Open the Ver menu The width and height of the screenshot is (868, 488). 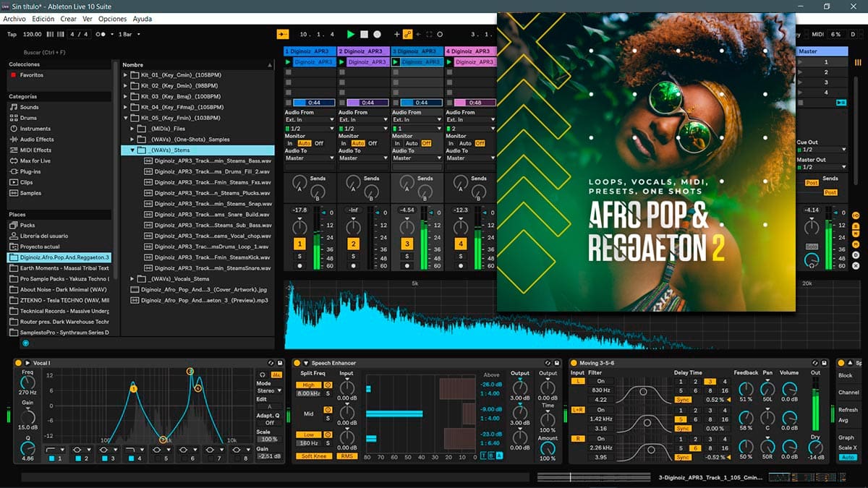pos(88,19)
